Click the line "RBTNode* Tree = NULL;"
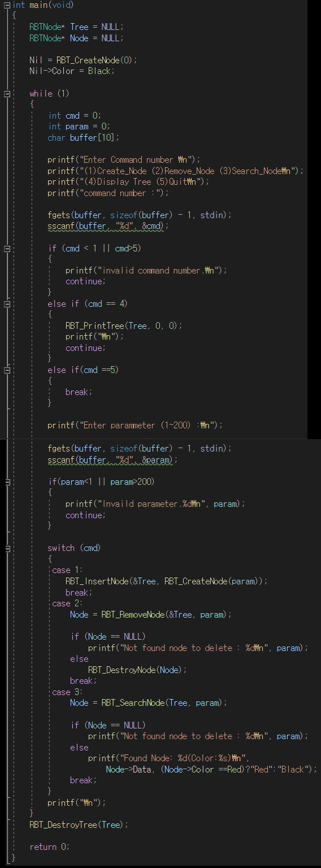The image size is (321, 868). tap(76, 27)
